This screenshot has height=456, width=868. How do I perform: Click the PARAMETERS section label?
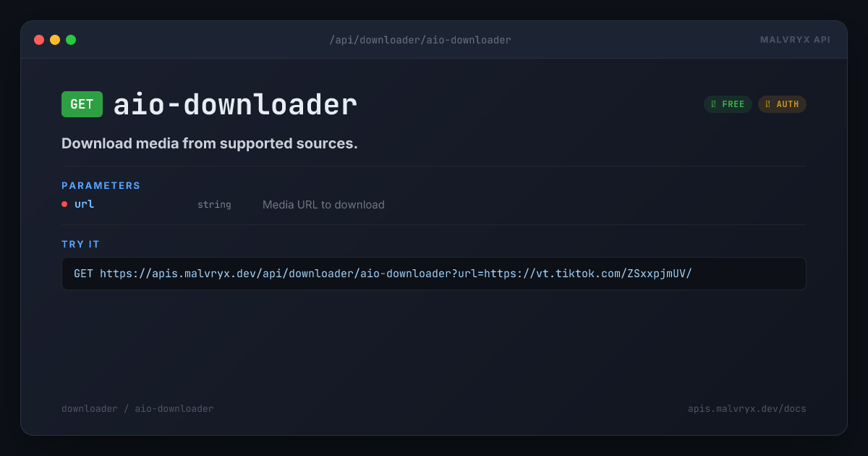101,186
